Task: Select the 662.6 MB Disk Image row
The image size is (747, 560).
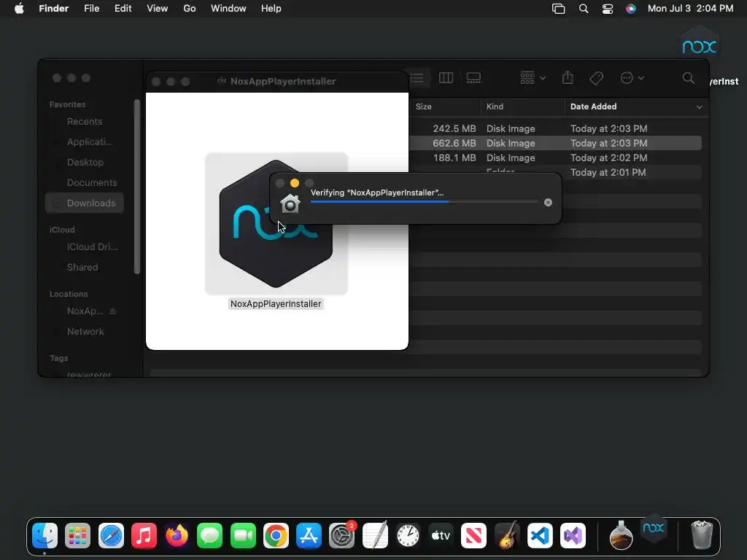Action: pos(555,144)
